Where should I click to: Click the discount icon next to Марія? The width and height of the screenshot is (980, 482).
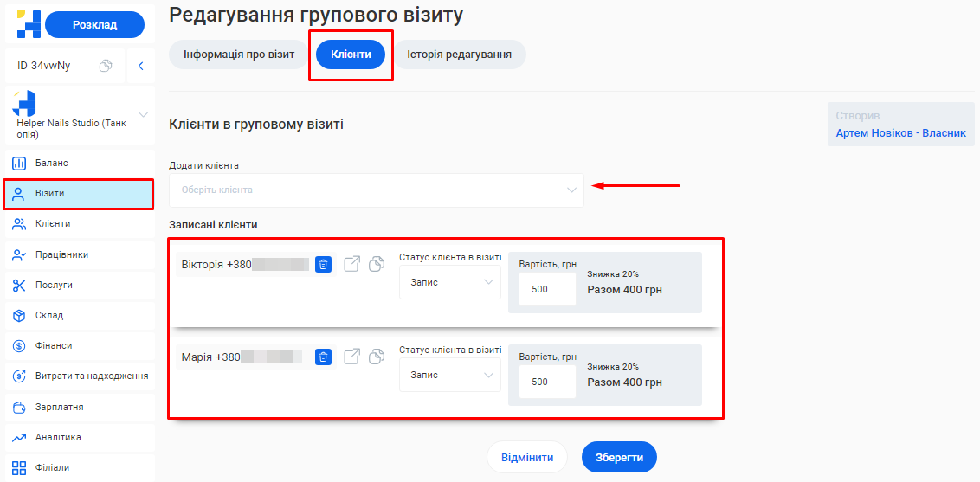pos(377,357)
